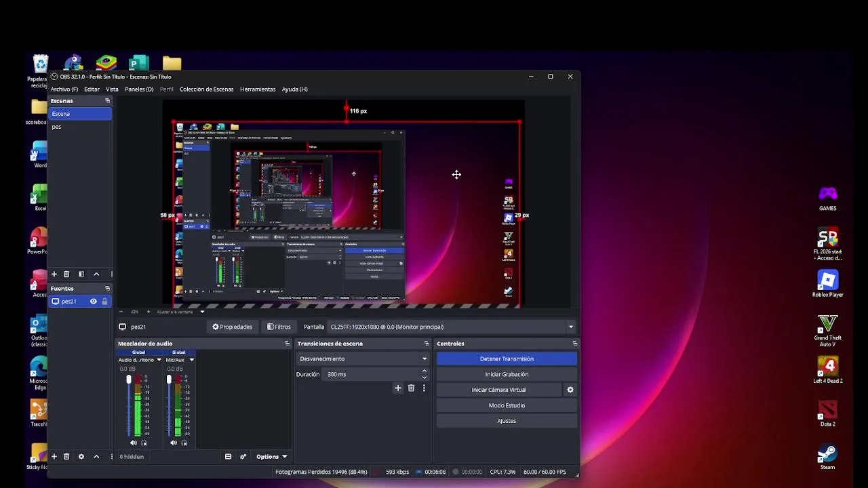
Task: Open source properties gear in Fuentes toolbar
Action: point(81,456)
